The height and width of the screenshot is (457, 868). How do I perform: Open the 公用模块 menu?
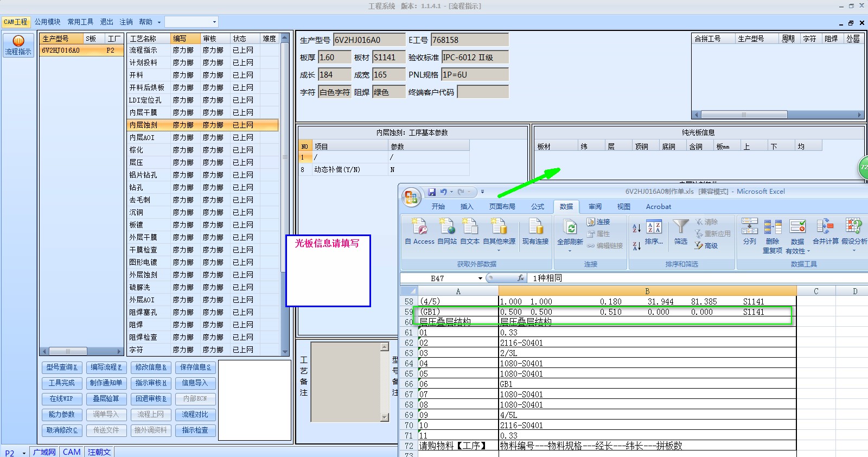click(x=47, y=22)
